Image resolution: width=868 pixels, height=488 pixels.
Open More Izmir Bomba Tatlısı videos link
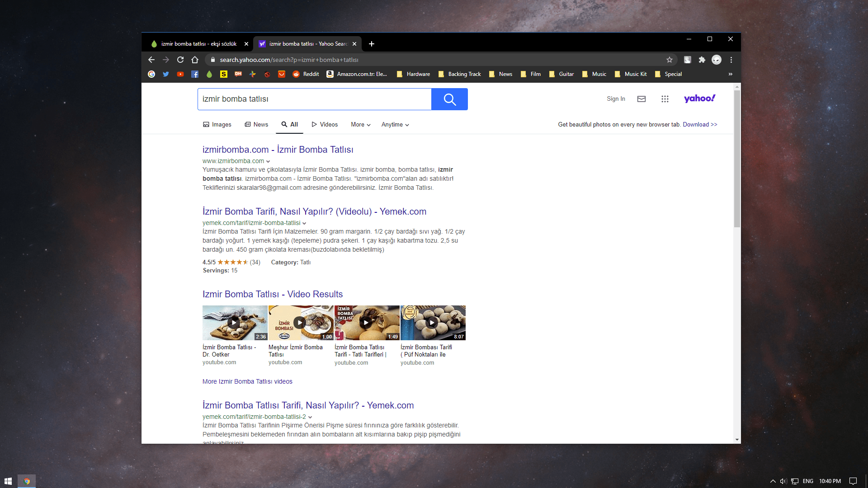pyautogui.click(x=247, y=381)
